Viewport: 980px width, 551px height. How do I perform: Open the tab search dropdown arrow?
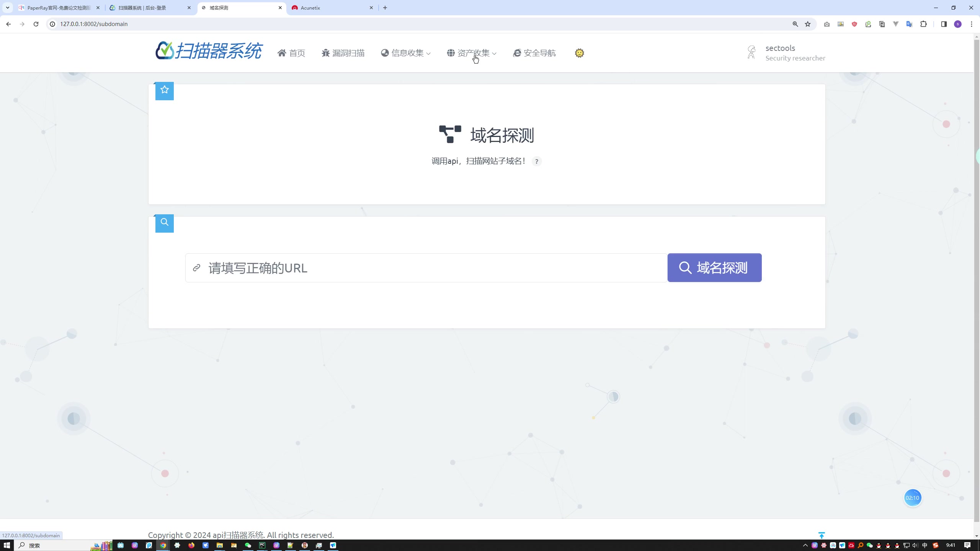pyautogui.click(x=7, y=8)
